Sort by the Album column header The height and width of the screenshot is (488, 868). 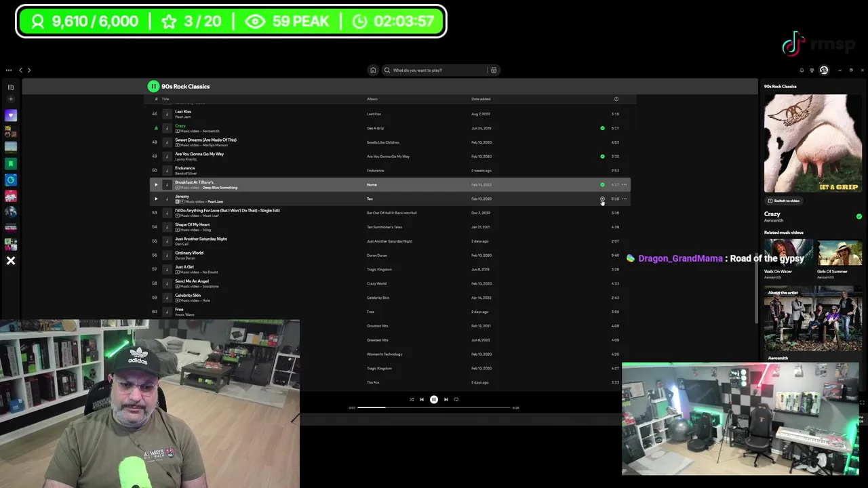click(372, 99)
